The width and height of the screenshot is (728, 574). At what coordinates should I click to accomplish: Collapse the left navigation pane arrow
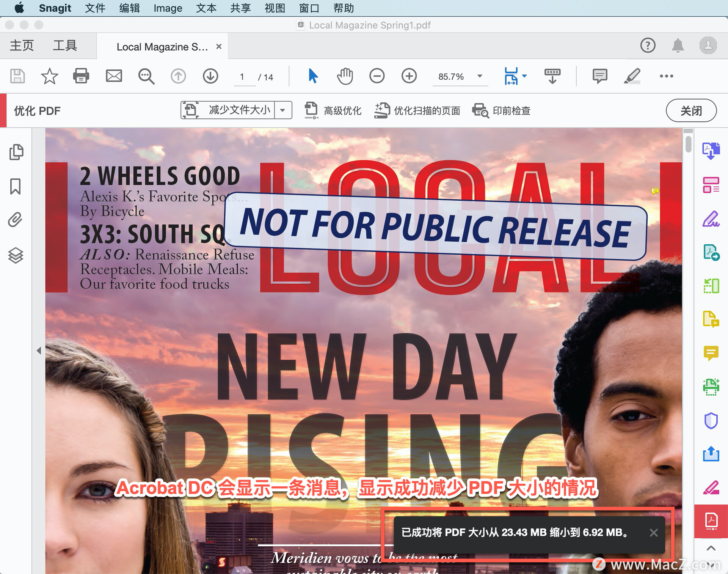coord(39,351)
